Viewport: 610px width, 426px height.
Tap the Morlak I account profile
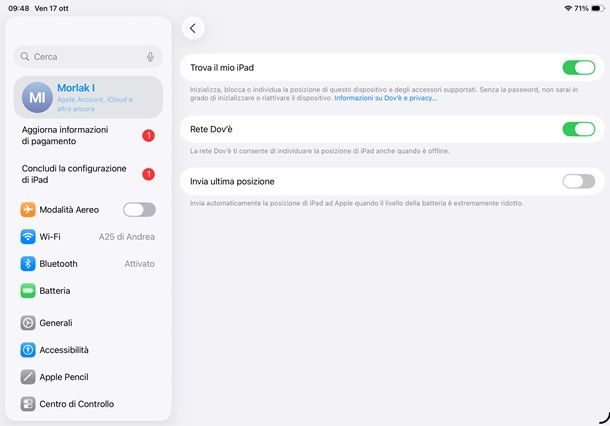click(95, 96)
